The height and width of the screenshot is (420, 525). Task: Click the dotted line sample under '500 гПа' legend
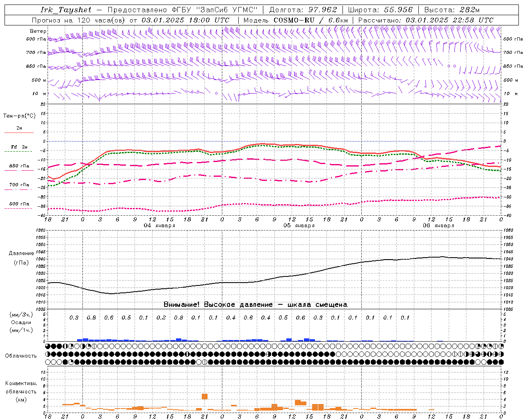(18, 208)
